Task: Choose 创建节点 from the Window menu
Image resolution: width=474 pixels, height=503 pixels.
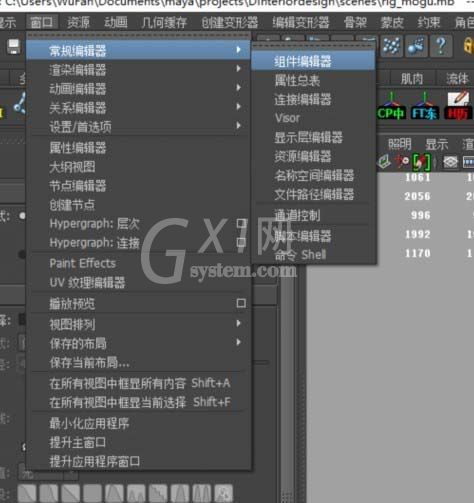Action: point(138,205)
